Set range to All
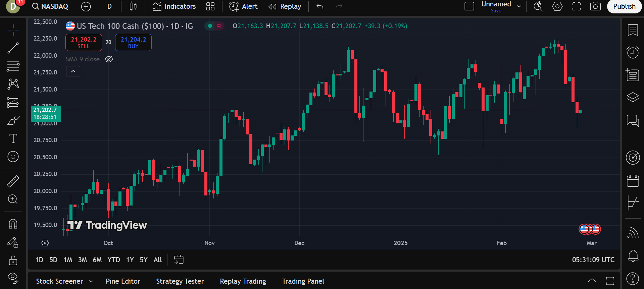 pyautogui.click(x=158, y=260)
